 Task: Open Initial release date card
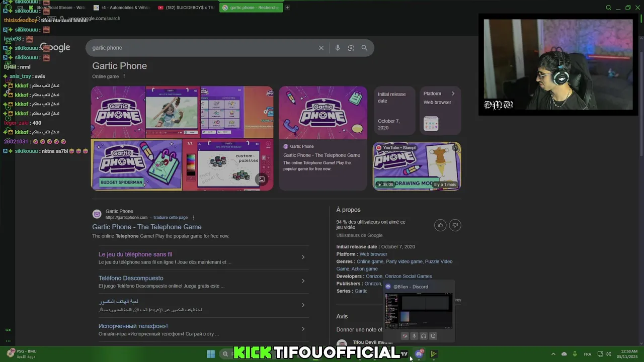click(x=393, y=111)
